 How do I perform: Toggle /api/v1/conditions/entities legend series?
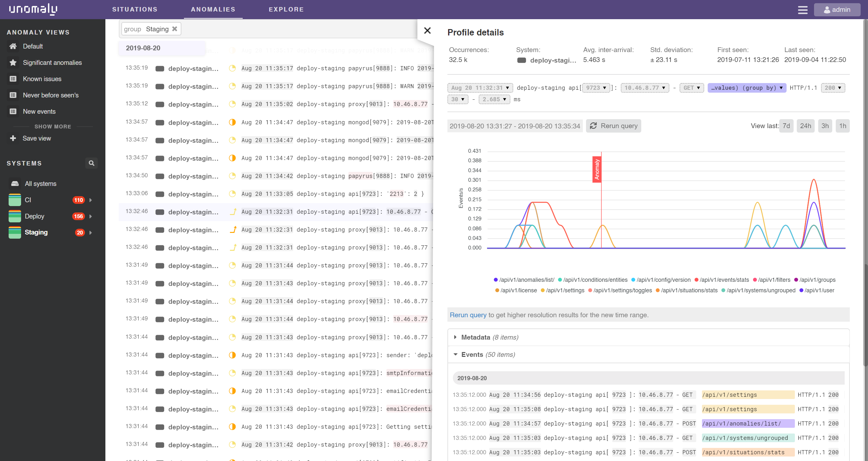pos(593,280)
